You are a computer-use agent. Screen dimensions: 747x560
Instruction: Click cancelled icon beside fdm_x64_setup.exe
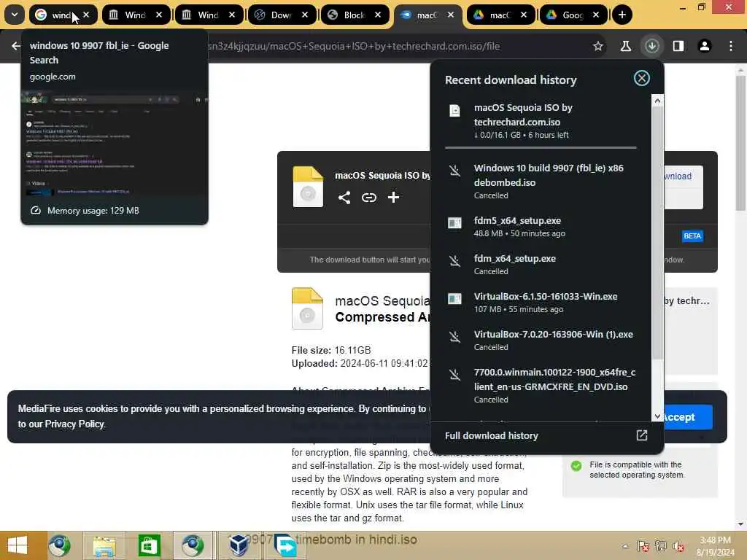pos(455,261)
